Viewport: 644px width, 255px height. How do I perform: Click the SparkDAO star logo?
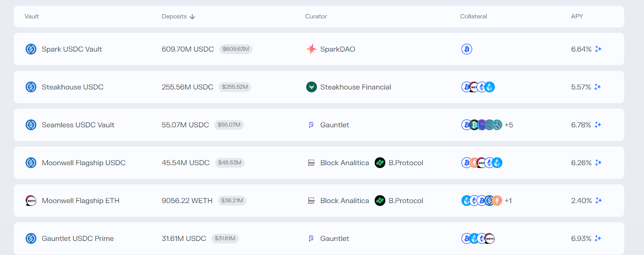point(311,49)
